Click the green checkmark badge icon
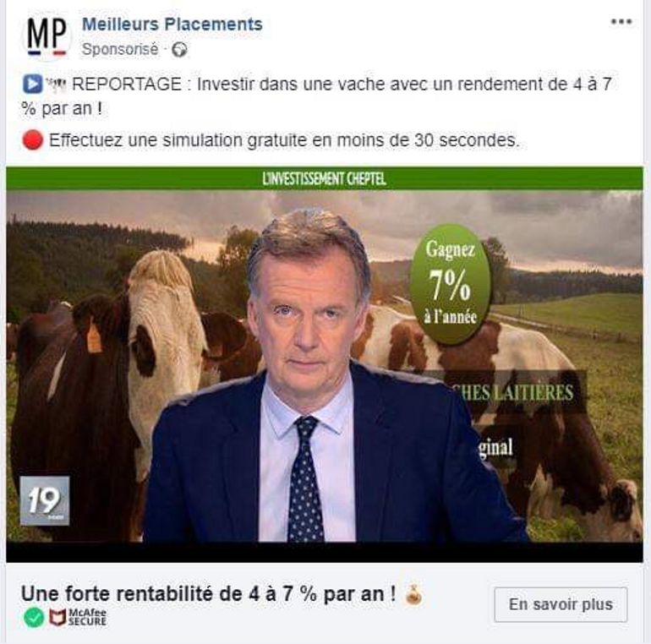The width and height of the screenshot is (651, 644). 34,618
